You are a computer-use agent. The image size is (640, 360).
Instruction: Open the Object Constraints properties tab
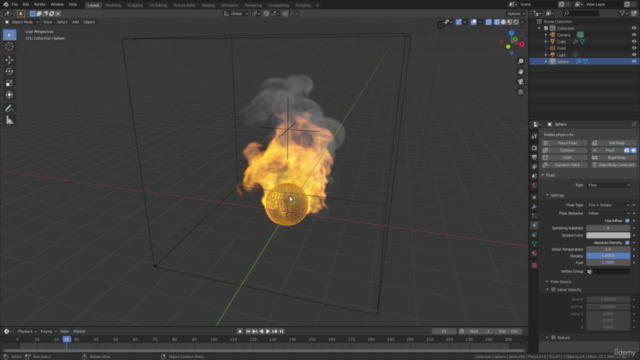(534, 235)
